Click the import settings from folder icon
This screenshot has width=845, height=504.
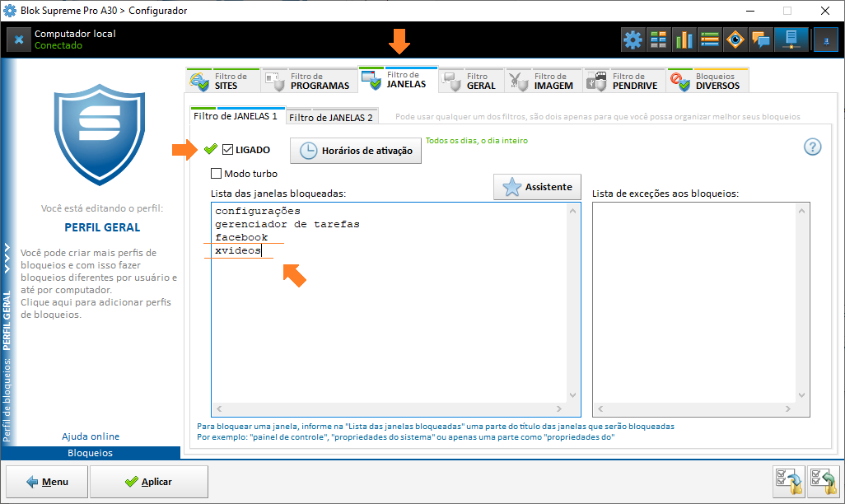[823, 481]
